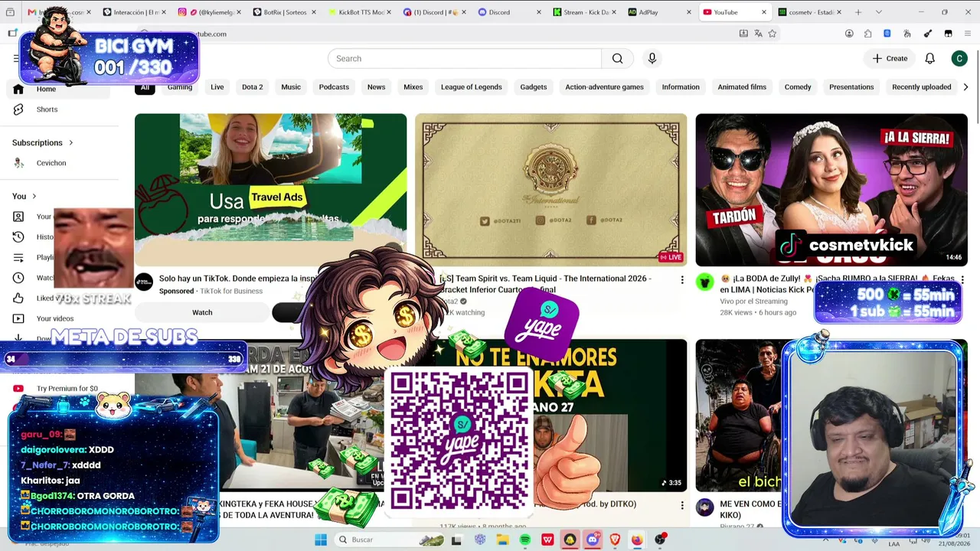
Task: Select the Recently uploaded chip
Action: pyautogui.click(x=922, y=87)
